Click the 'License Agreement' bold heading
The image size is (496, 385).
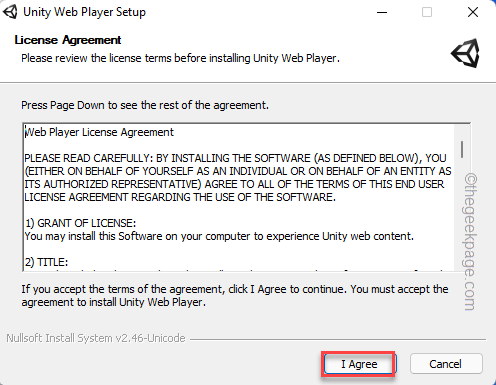(68, 40)
